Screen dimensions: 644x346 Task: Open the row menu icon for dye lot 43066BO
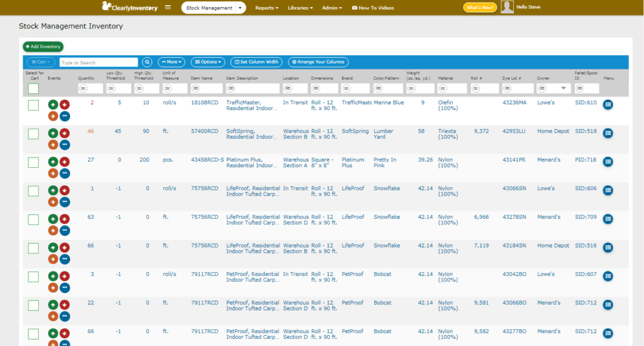coord(608,305)
